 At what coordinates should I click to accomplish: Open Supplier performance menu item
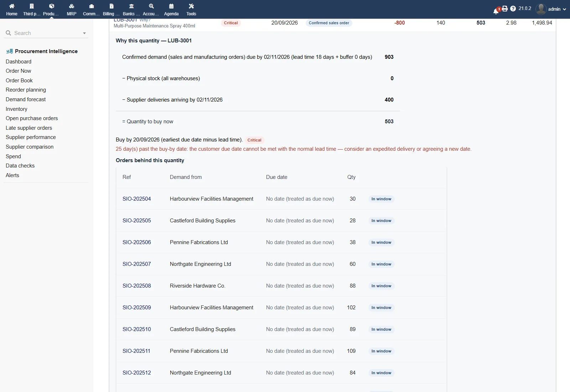[31, 137]
